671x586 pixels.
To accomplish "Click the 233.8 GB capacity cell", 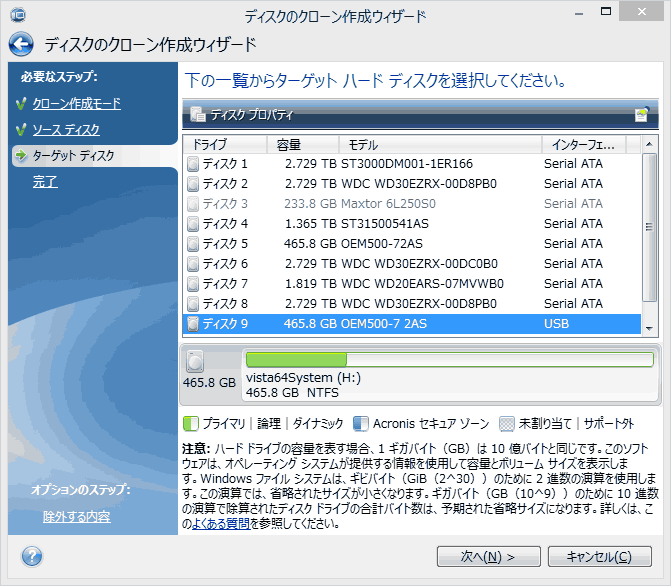I will pyautogui.click(x=310, y=204).
